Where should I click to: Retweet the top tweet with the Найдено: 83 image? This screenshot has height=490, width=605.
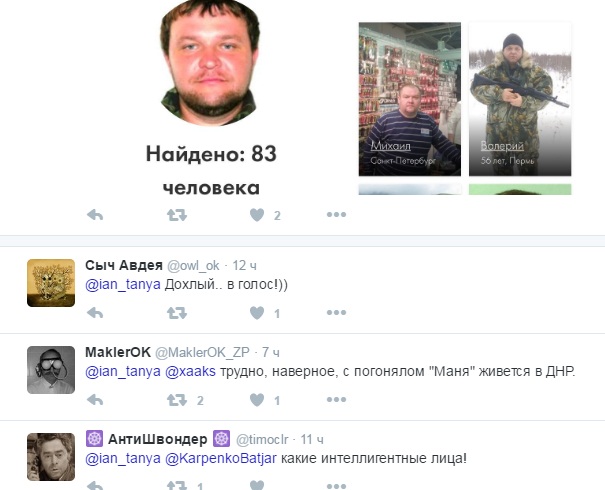tap(177, 215)
